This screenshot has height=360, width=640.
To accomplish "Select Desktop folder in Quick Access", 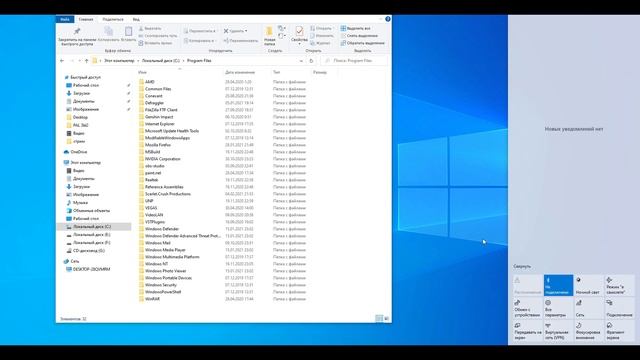I will click(x=80, y=117).
